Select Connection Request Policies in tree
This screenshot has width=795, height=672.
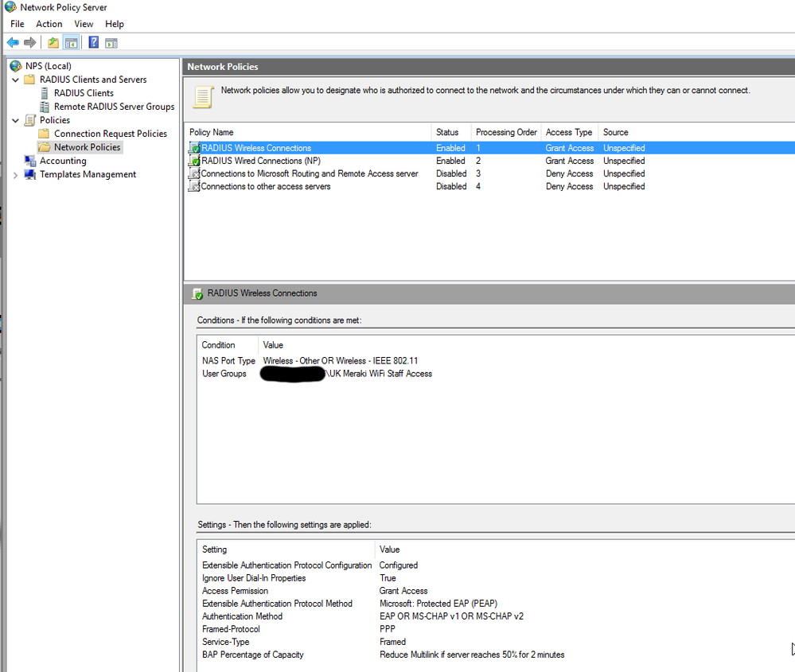110,134
